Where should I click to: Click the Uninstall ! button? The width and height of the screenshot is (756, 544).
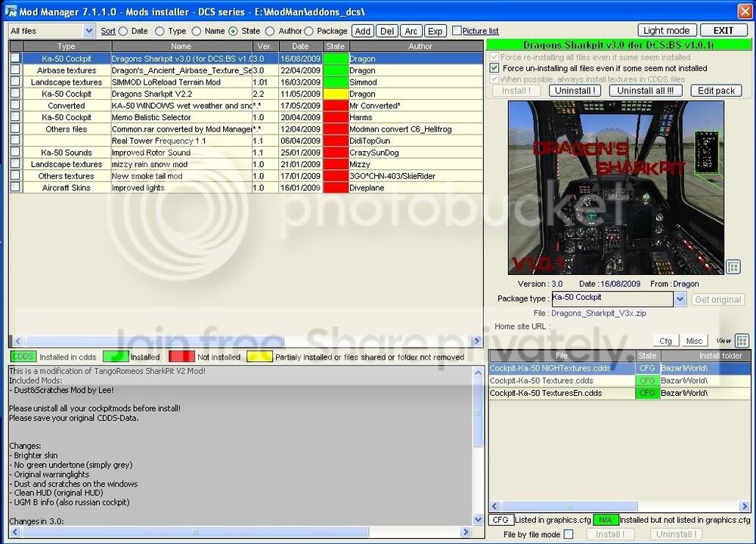tap(575, 91)
